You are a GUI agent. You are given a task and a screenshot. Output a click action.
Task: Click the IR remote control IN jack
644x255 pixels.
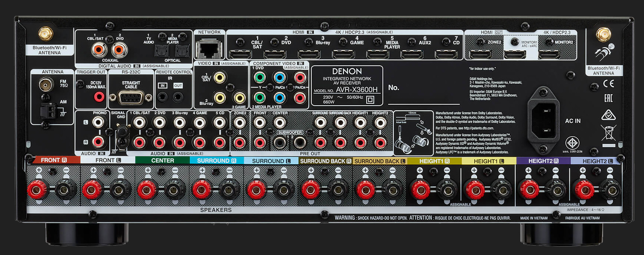point(162,97)
